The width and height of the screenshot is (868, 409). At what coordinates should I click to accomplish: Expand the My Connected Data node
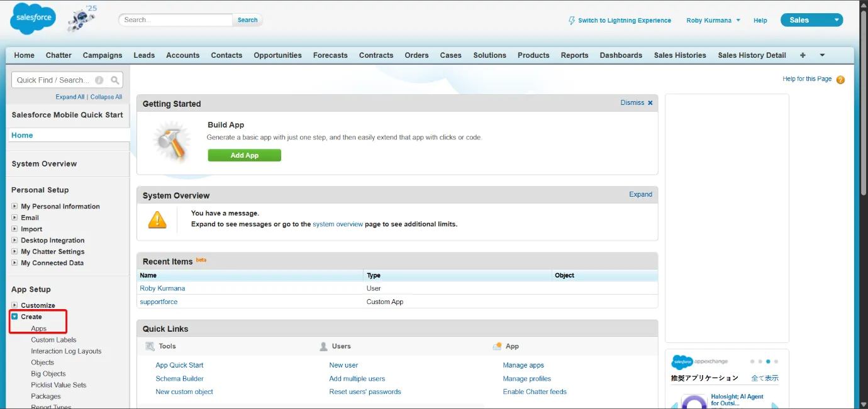[x=14, y=263]
